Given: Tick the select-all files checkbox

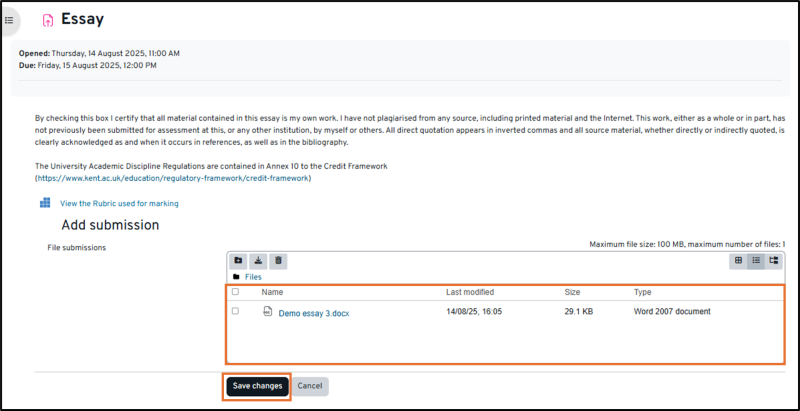Looking at the screenshot, I should tap(236, 292).
